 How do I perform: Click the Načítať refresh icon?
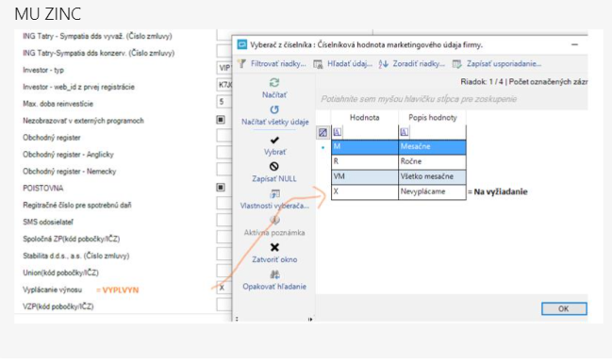(x=274, y=82)
